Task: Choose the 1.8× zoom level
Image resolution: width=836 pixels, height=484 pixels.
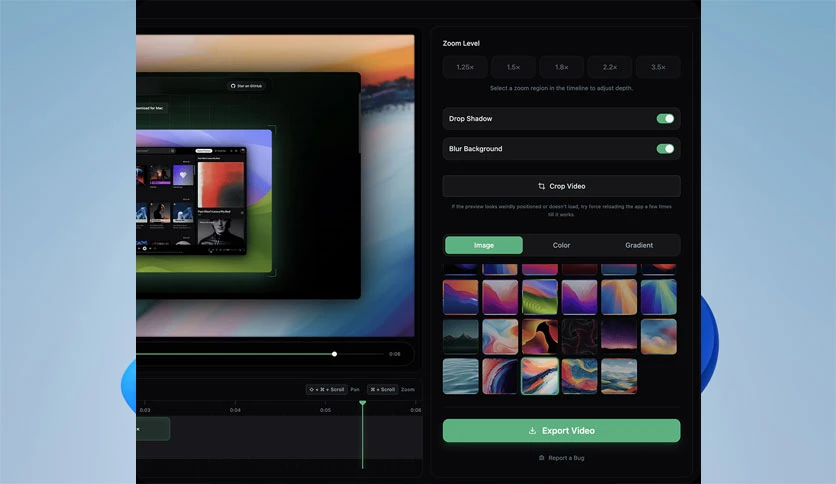Action: coord(561,67)
